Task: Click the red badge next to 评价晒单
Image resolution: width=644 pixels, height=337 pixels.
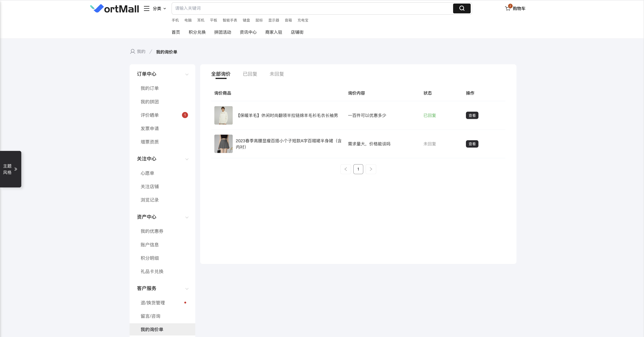Action: 185,115
